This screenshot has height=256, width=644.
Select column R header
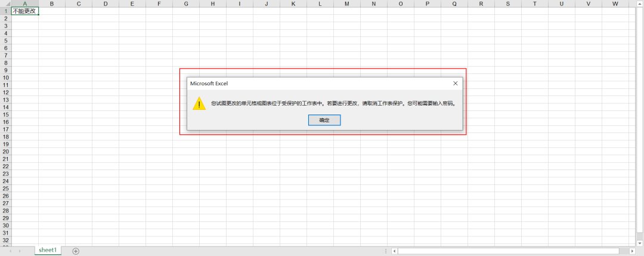click(481, 4)
